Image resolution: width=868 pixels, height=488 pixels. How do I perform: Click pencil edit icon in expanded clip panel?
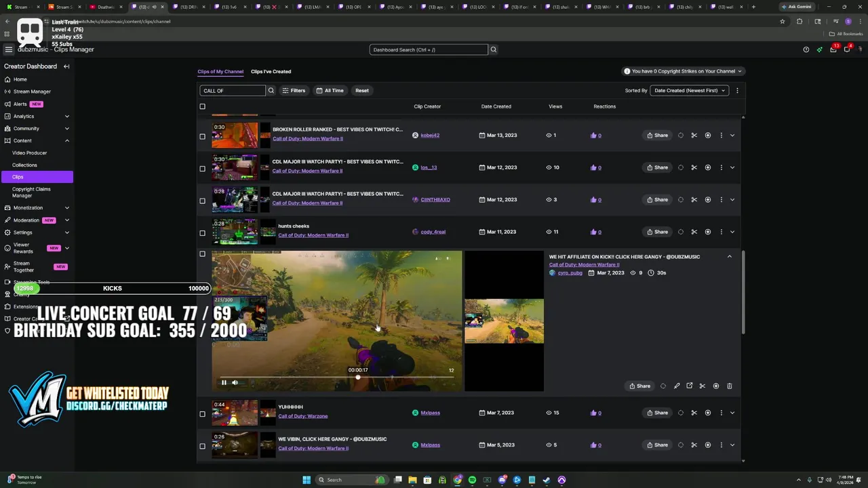[676, 386]
